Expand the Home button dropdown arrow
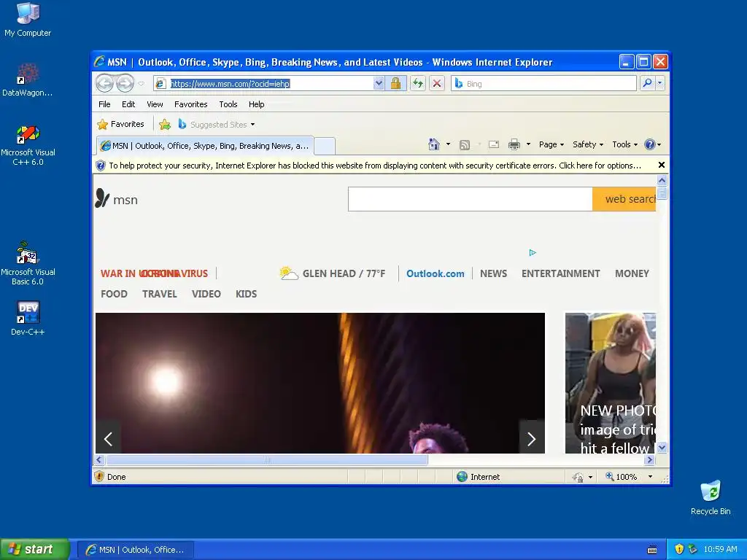This screenshot has width=747, height=560. tap(448, 144)
